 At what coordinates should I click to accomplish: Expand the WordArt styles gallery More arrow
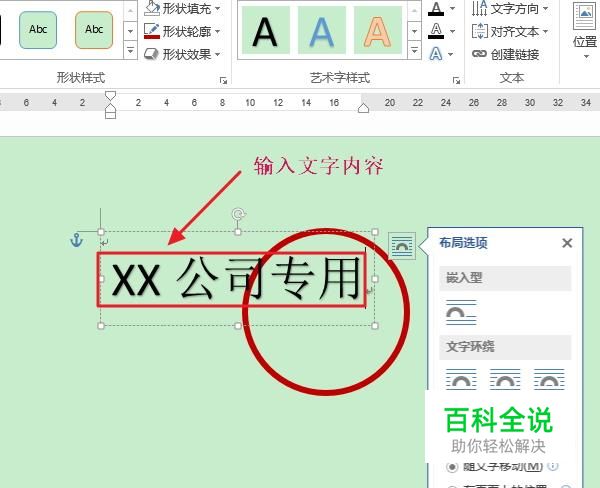[414, 50]
